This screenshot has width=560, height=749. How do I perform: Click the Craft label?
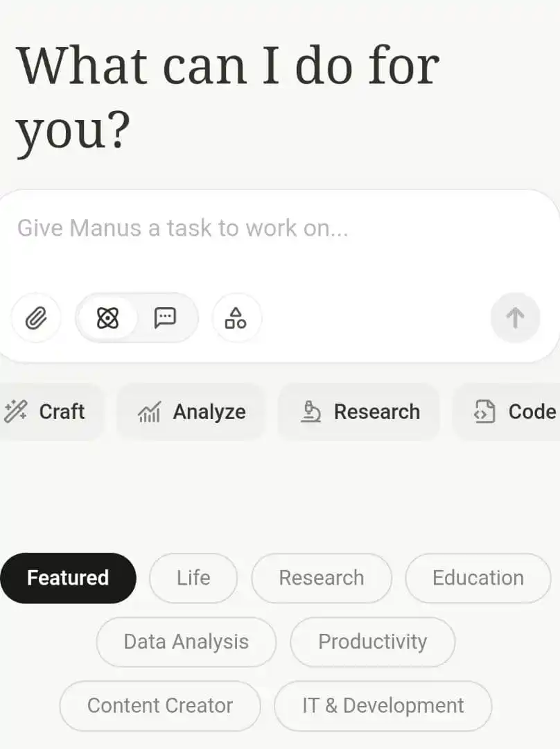click(x=62, y=412)
